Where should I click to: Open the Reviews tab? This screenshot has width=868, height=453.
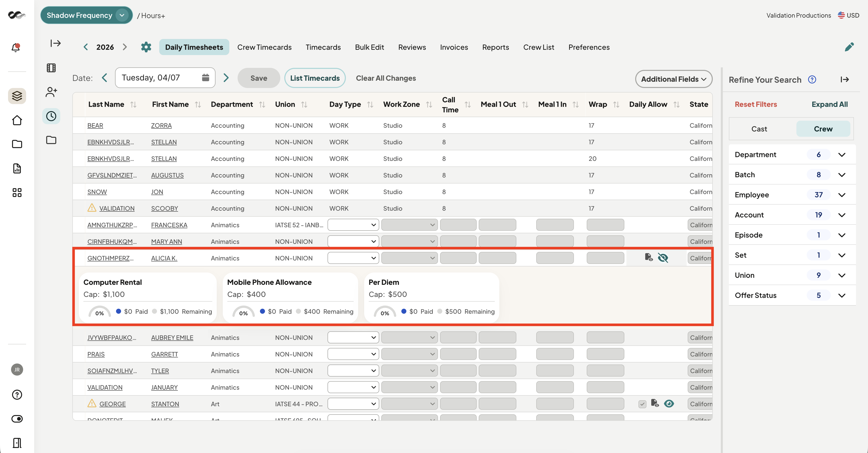[412, 47]
